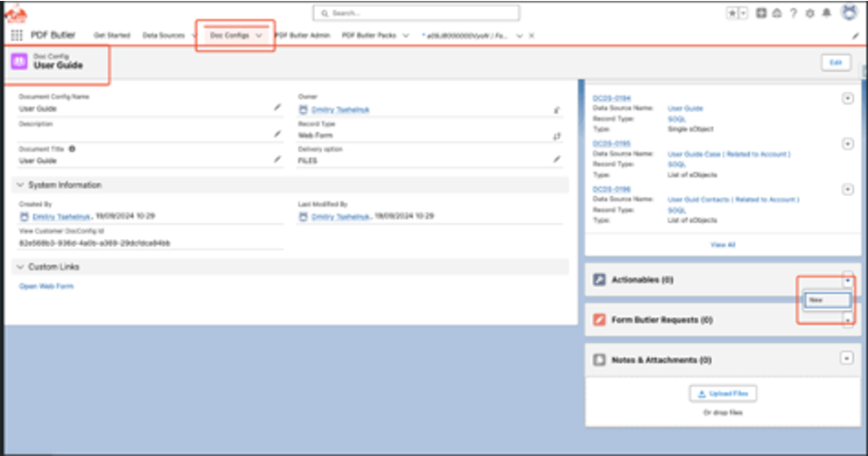Open the Open Web Form link
Image resolution: width=868 pixels, height=456 pixels.
pos(46,286)
